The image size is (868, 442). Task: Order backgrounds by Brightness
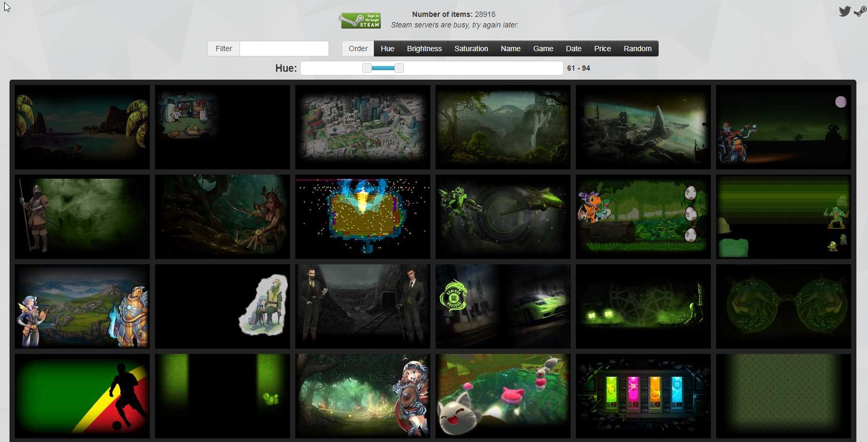click(425, 49)
